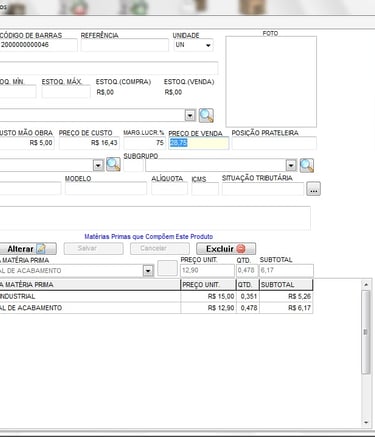Open the UNIDADE dropdown
Viewport: 375px width, 437px height.
tap(208, 45)
